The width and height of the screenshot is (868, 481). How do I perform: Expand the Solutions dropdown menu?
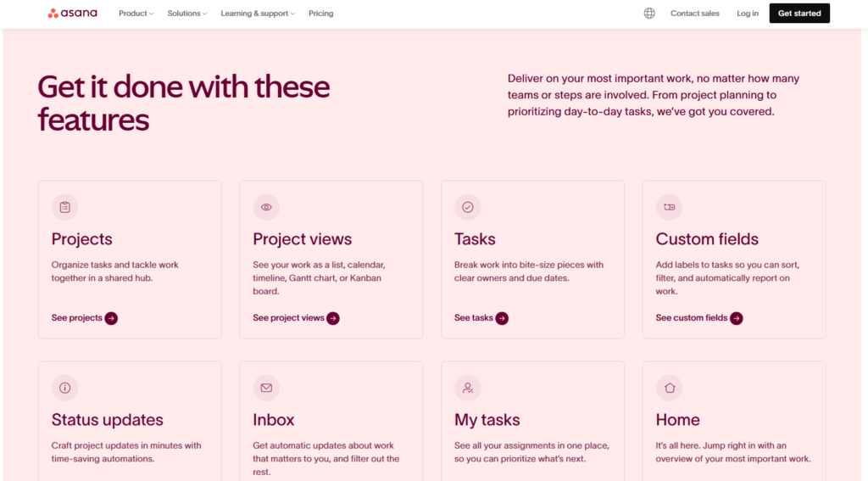[x=186, y=14]
